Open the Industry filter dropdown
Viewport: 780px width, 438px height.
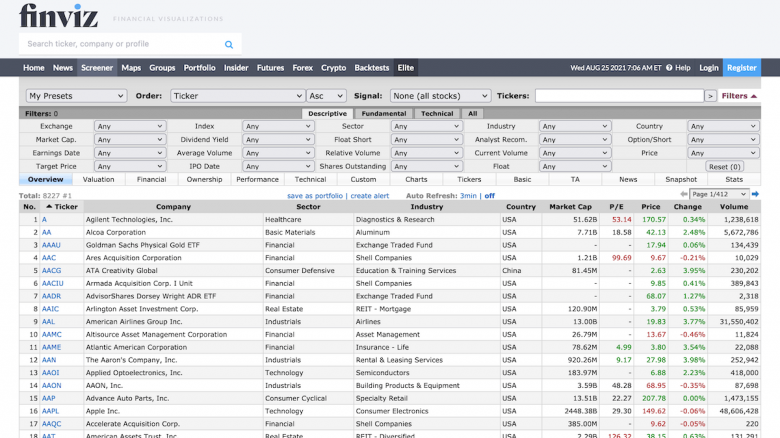click(x=575, y=126)
